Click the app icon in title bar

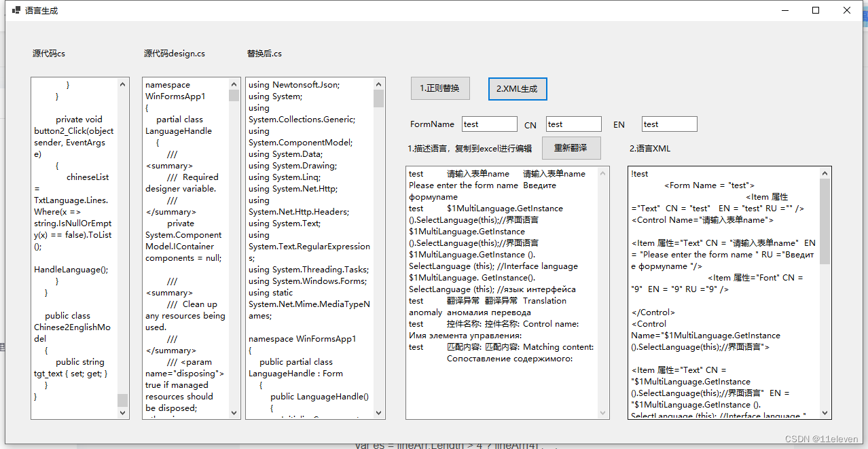[16, 11]
